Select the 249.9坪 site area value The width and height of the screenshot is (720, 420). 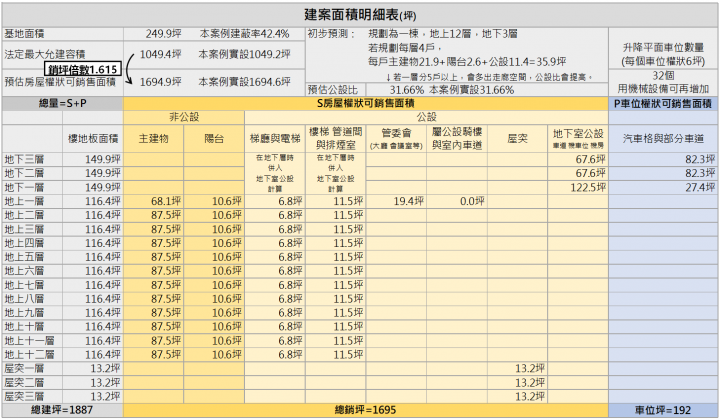[163, 34]
